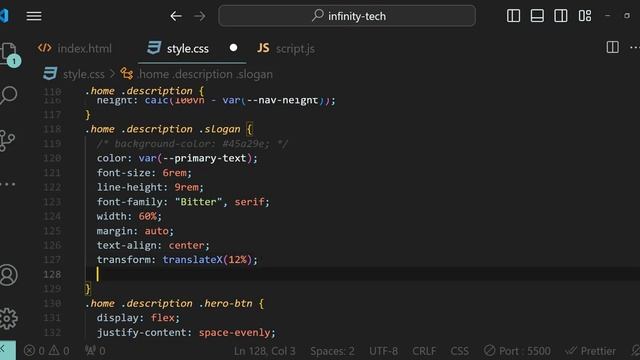Click the unsaved dot on style.css tab
This screenshot has width=640, height=360.
pyautogui.click(x=233, y=48)
